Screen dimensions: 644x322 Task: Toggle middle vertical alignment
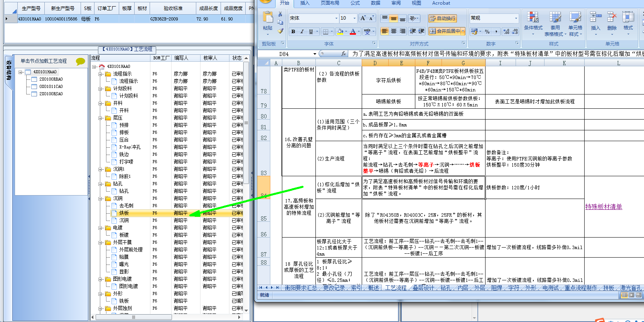click(x=393, y=18)
